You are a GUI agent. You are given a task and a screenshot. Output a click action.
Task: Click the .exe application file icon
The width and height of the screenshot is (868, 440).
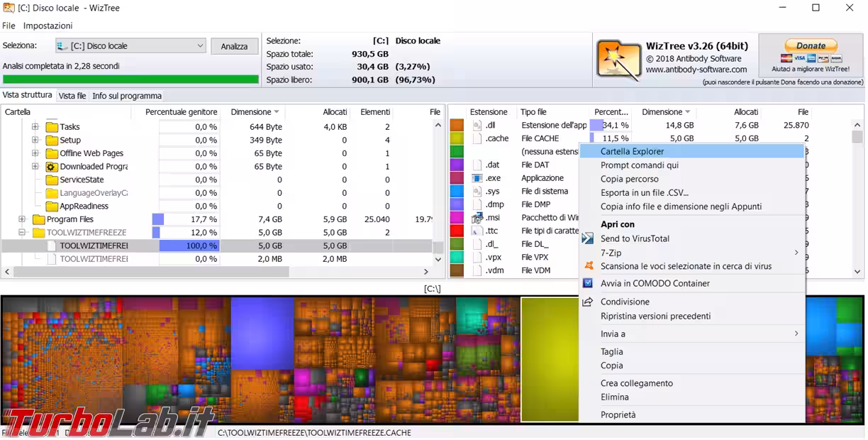[477, 178]
